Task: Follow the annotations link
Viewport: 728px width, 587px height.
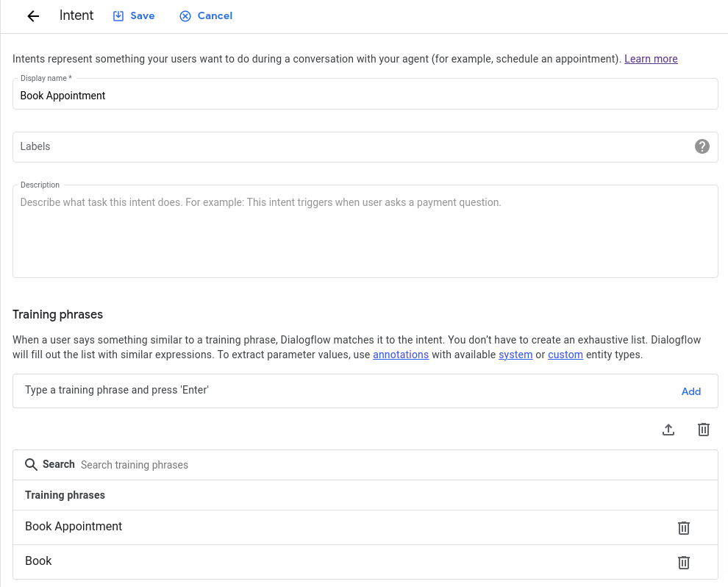Action: click(x=401, y=355)
